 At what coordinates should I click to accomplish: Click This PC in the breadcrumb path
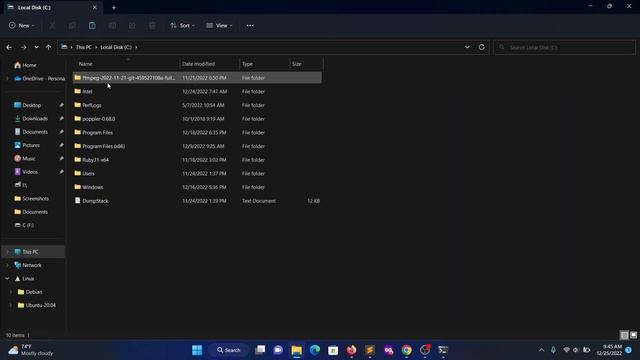pyautogui.click(x=84, y=47)
